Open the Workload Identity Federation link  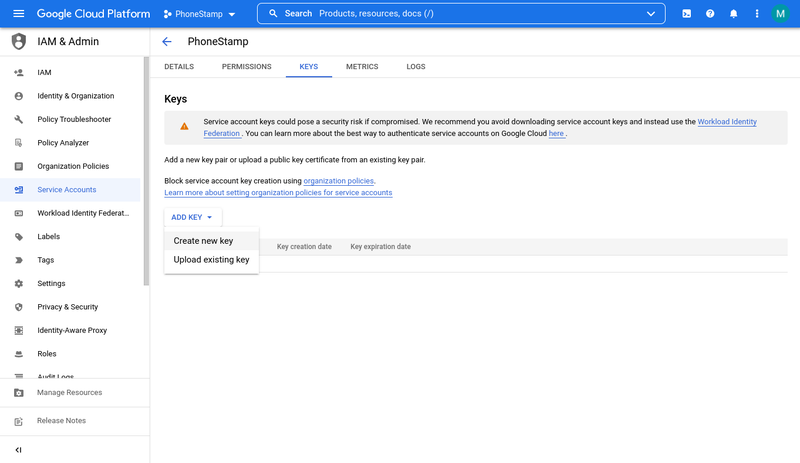click(x=727, y=122)
